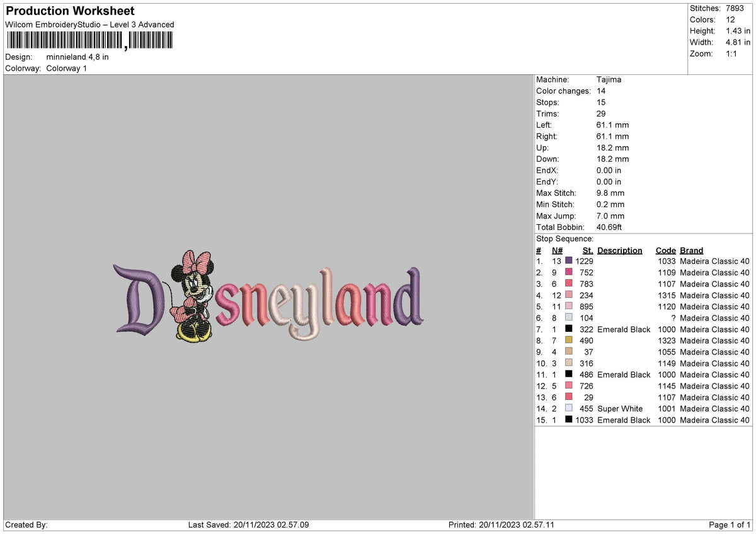Select the Brand column header

pyautogui.click(x=691, y=250)
